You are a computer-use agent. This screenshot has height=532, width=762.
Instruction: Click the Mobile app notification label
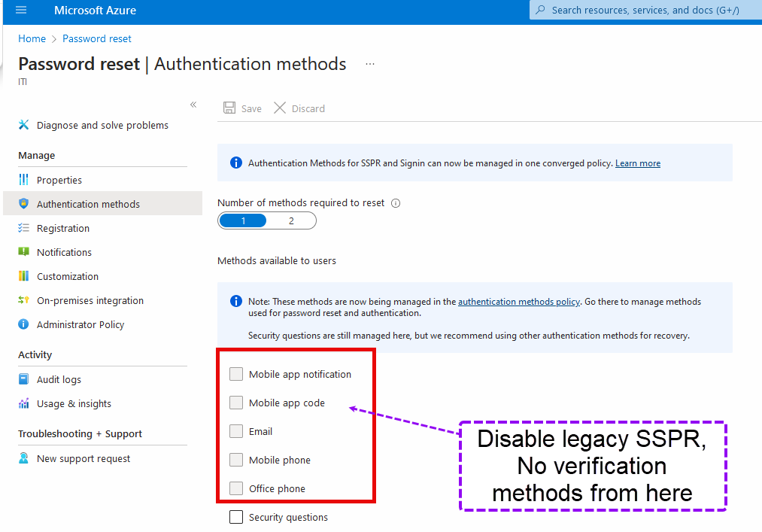300,375
